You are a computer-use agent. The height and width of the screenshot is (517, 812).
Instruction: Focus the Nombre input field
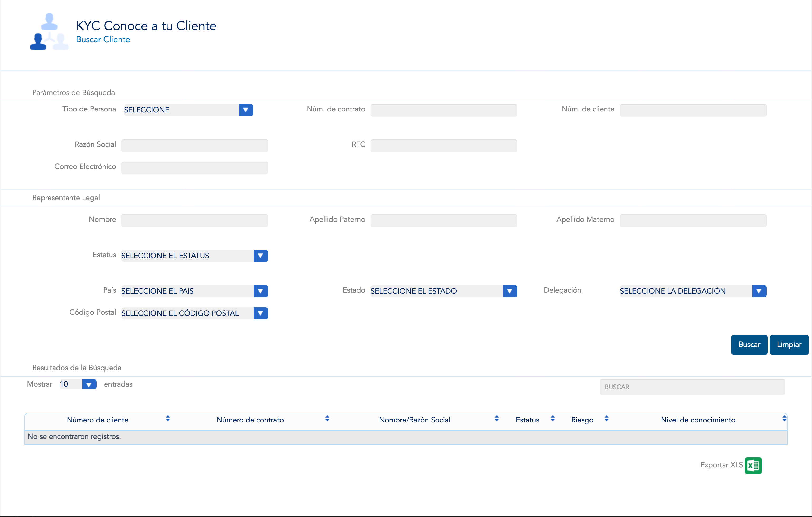[195, 220]
